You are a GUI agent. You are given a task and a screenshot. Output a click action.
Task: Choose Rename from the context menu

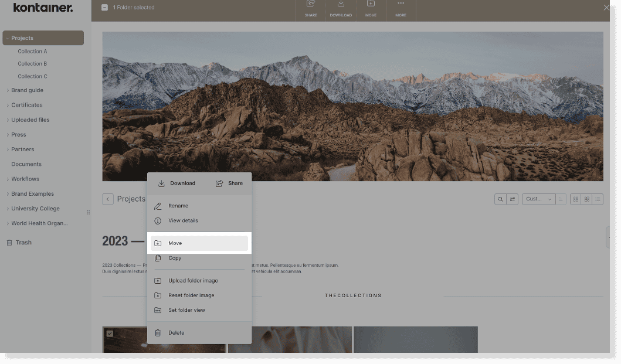[178, 206]
